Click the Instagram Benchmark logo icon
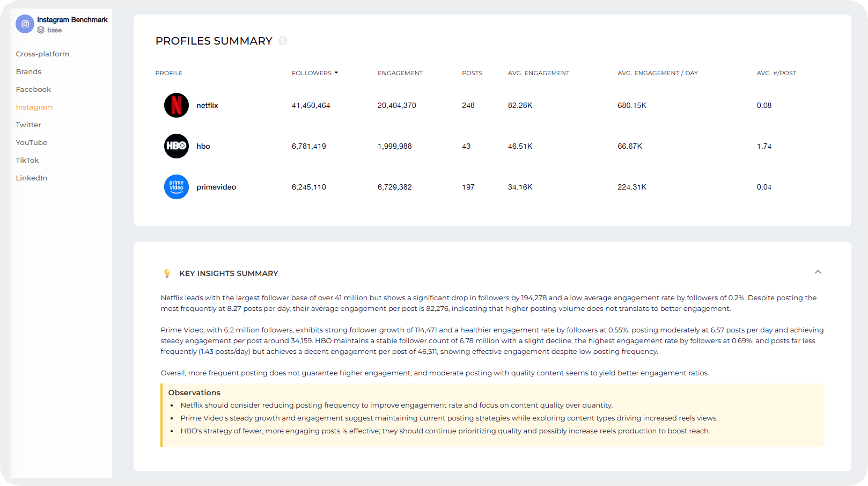Screen dimensions: 868x486 [x=25, y=24]
